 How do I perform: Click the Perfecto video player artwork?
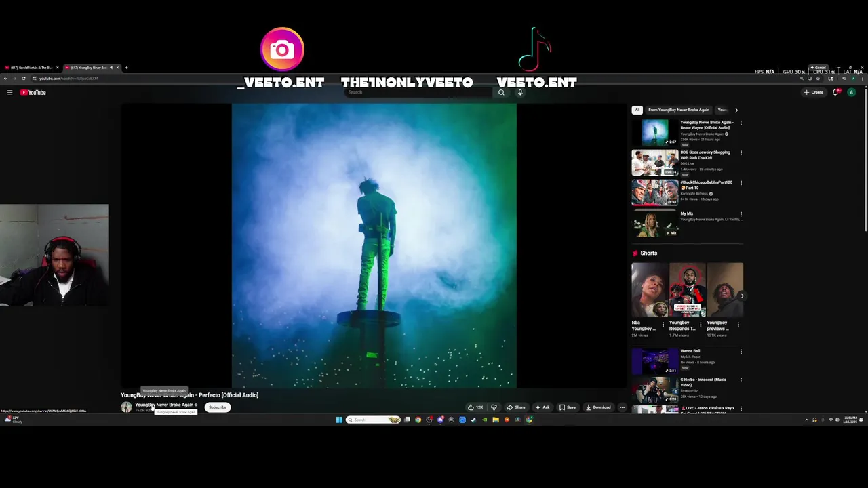click(374, 245)
